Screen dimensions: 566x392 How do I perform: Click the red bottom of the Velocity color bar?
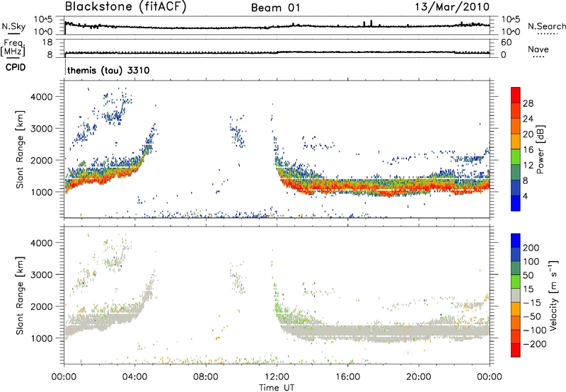(516, 350)
